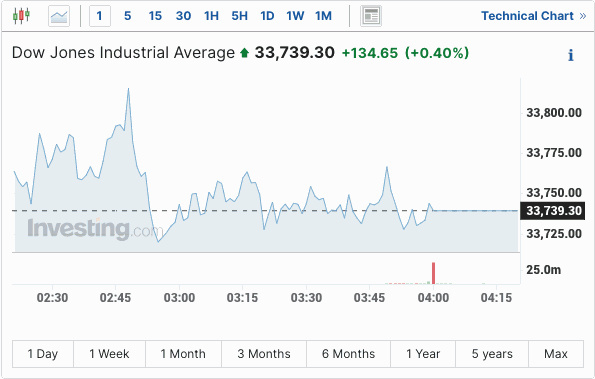This screenshot has width=595, height=379.
Task: Click the 33,739.30 price beside title
Action: pyautogui.click(x=294, y=53)
